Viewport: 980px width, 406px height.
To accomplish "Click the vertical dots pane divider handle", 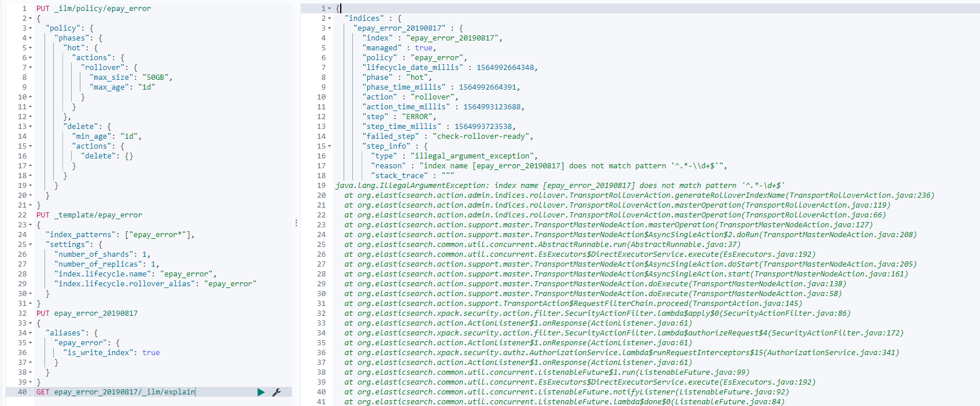I will coord(296,223).
